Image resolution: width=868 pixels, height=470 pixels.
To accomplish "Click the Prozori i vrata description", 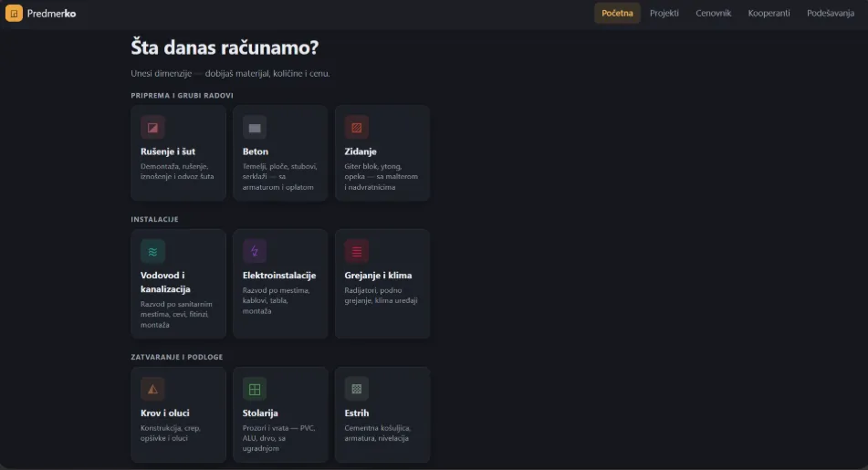I will tap(279, 438).
